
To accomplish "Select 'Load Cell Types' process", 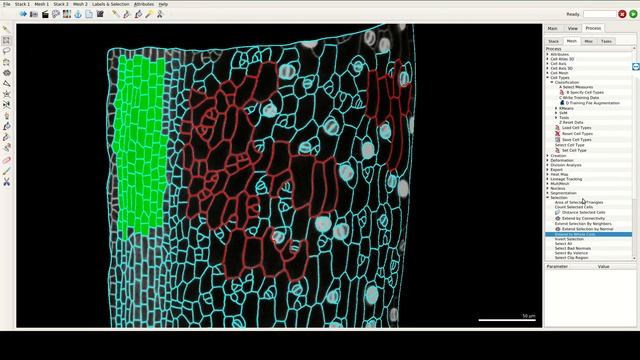I will pyautogui.click(x=577, y=128).
